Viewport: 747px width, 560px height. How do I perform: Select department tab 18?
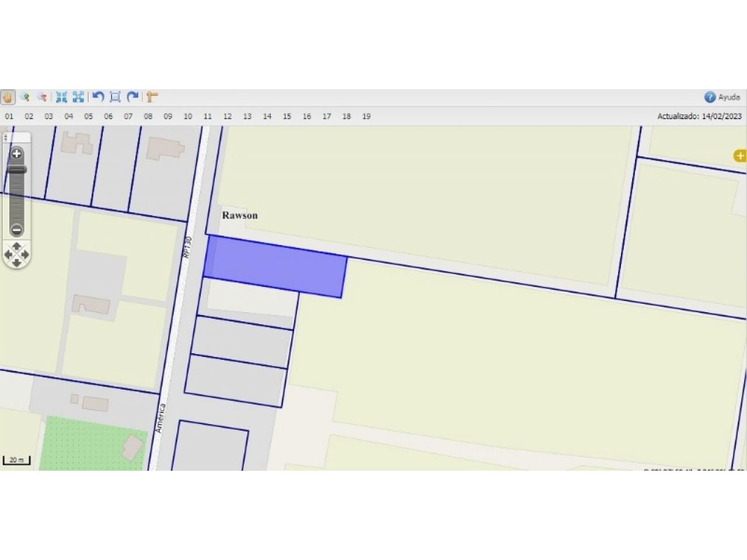347,116
